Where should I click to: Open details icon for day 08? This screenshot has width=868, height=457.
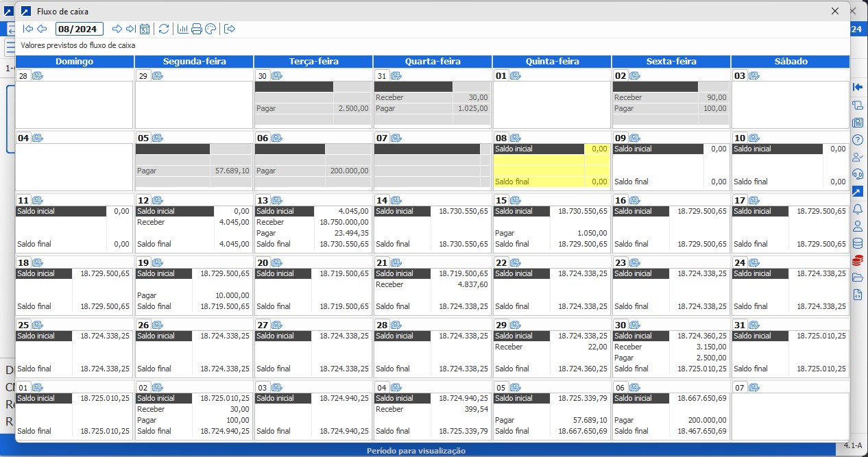[516, 138]
